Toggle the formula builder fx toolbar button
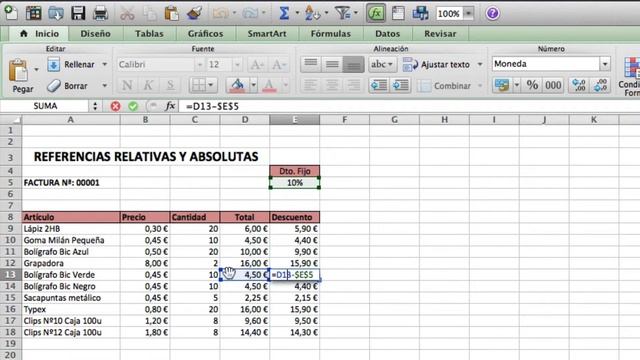The width and height of the screenshot is (640, 360). [376, 13]
